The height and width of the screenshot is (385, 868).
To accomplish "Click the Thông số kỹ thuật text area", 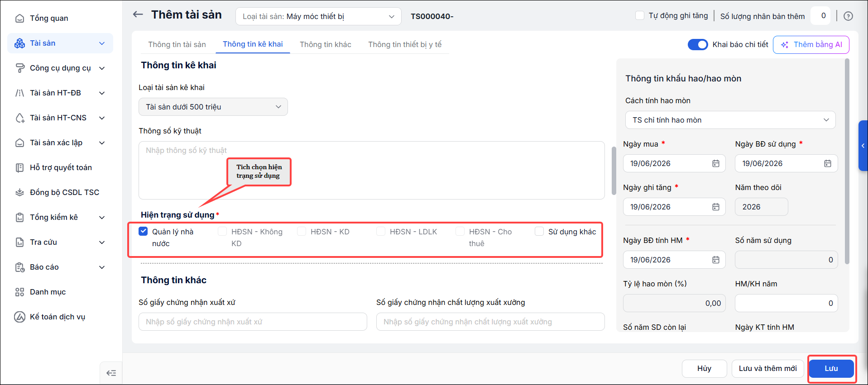I will (x=372, y=170).
